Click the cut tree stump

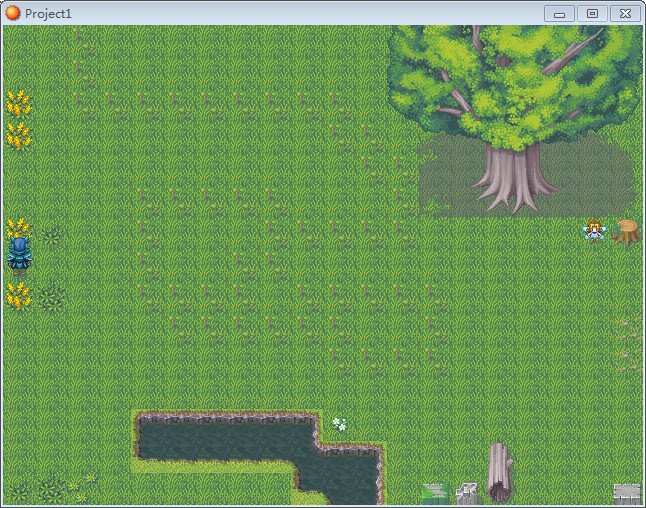point(626,232)
